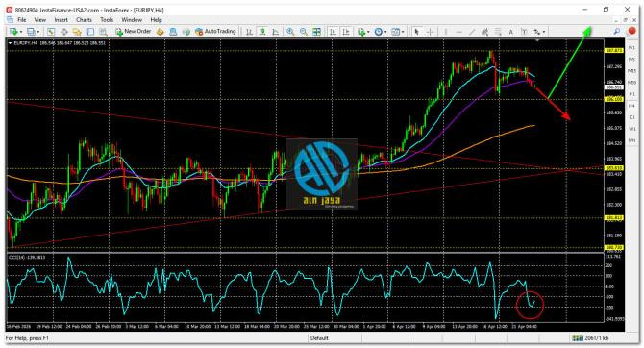
Task: Click the Indicators list icon
Action: pos(361,32)
